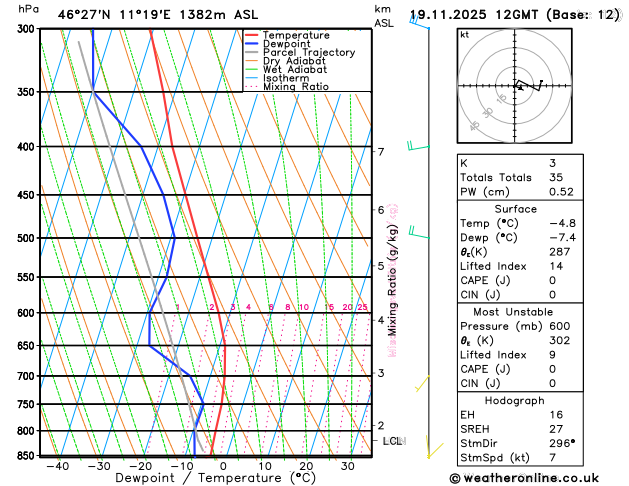629x486 pixels.
Task: Click the surface Temp value -4.8
Action: [x=562, y=223]
